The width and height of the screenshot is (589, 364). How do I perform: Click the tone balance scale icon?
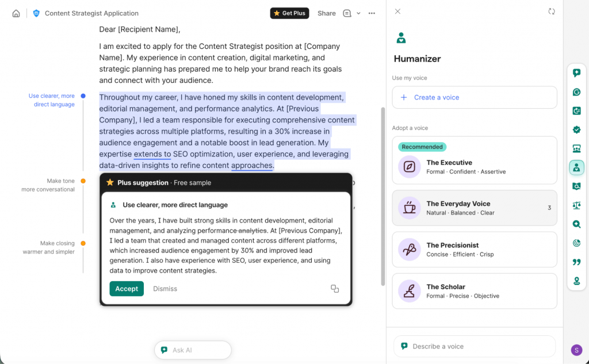point(576,205)
